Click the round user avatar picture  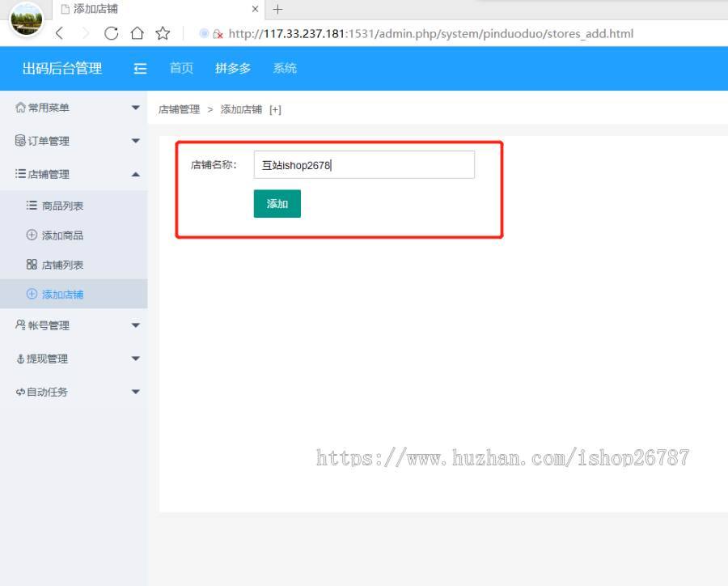(x=27, y=19)
